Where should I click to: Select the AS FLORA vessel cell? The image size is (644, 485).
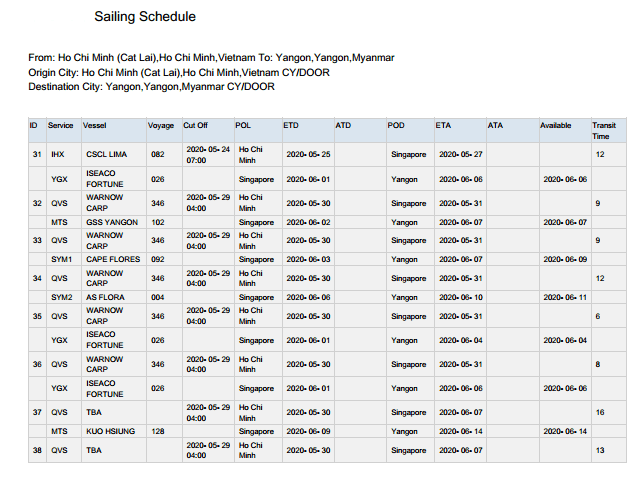[104, 297]
